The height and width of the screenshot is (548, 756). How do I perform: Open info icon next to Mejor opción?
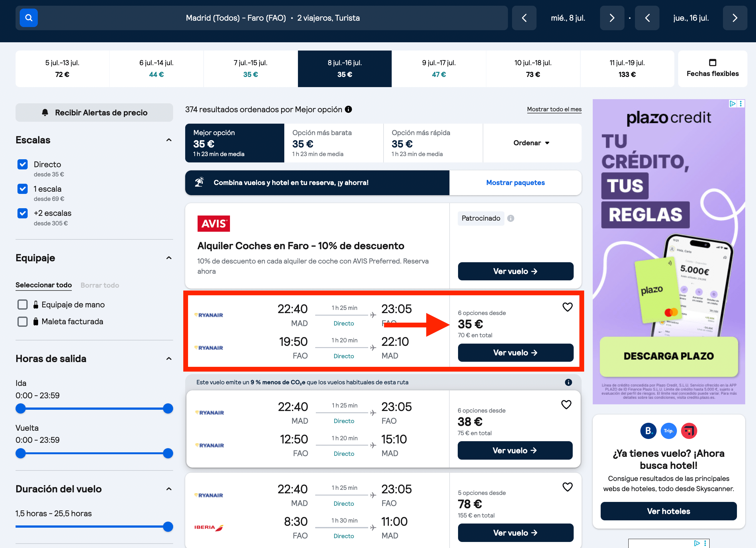(348, 109)
